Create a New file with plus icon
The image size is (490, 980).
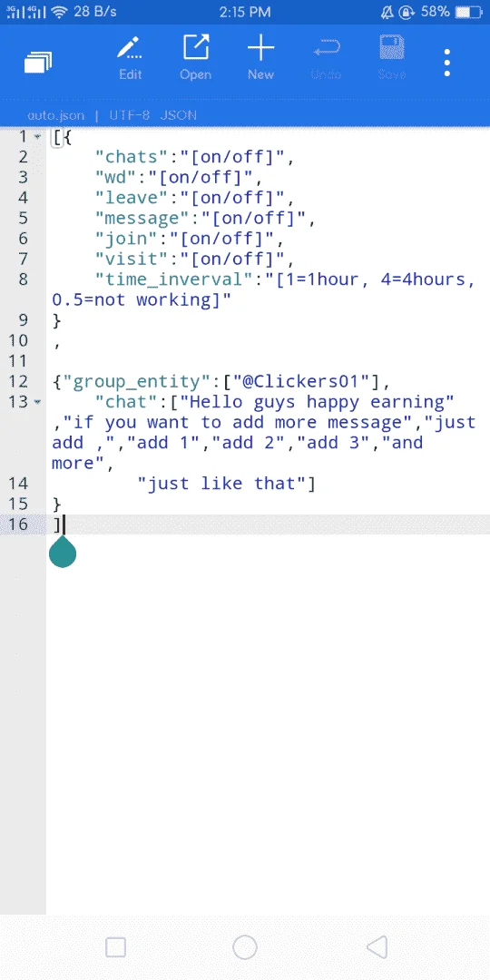point(260,59)
